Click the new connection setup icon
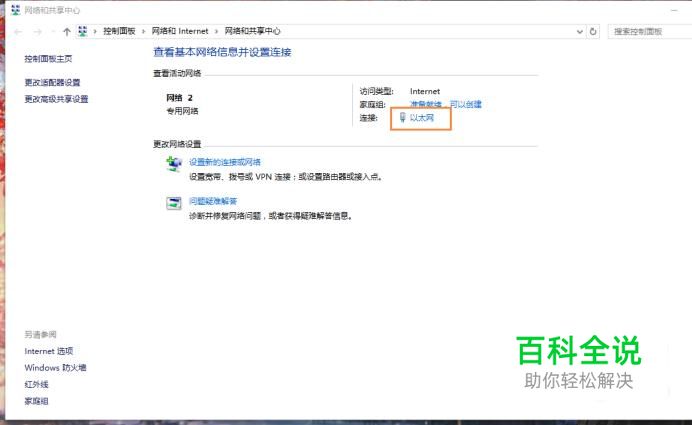692x425 pixels. 174,164
